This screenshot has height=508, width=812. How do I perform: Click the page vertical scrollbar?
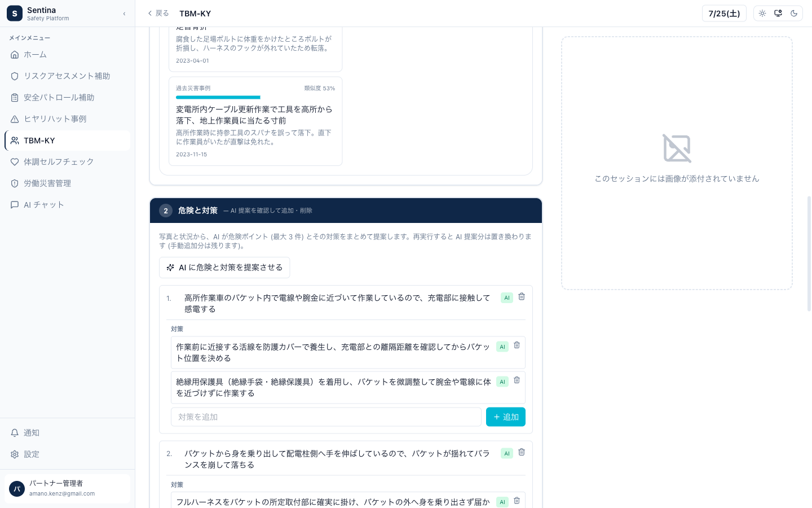pyautogui.click(x=809, y=254)
